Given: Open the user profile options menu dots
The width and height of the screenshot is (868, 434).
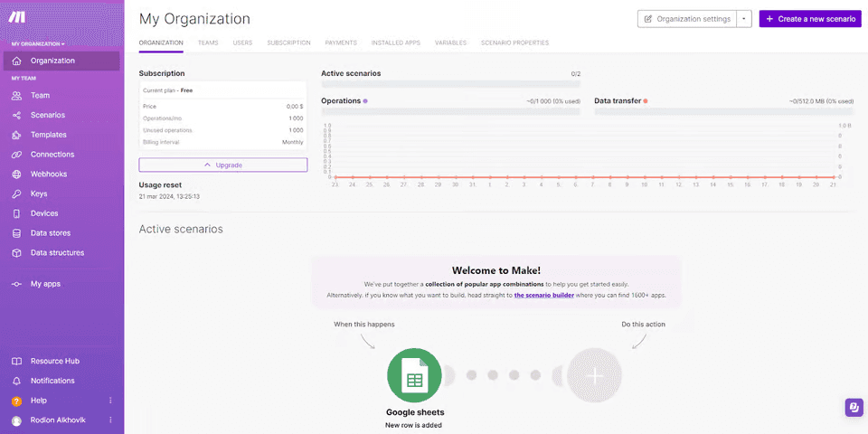Looking at the screenshot, I should click(111, 420).
